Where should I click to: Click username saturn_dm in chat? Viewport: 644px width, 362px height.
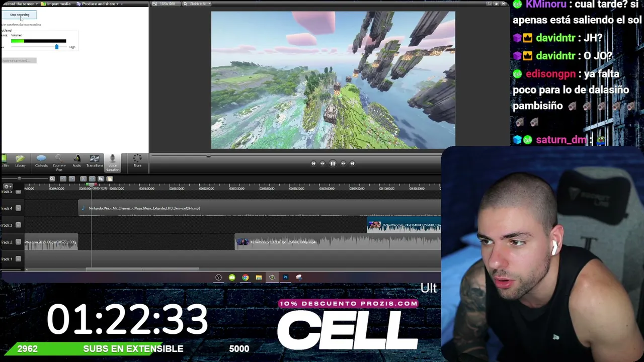561,140
